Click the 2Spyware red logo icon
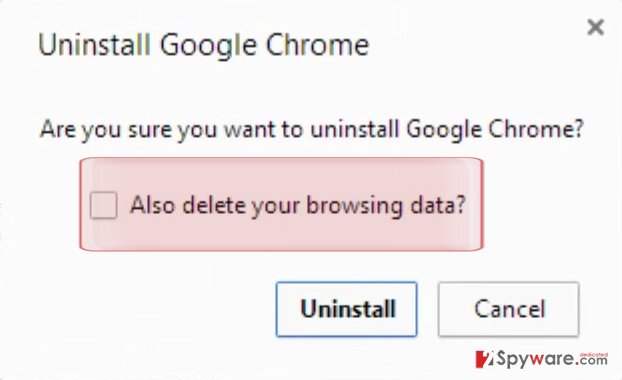The image size is (622, 380). [485, 359]
